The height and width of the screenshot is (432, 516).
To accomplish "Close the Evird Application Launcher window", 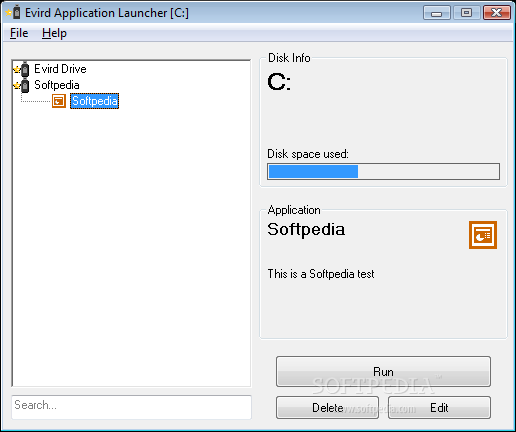I will [497, 13].
